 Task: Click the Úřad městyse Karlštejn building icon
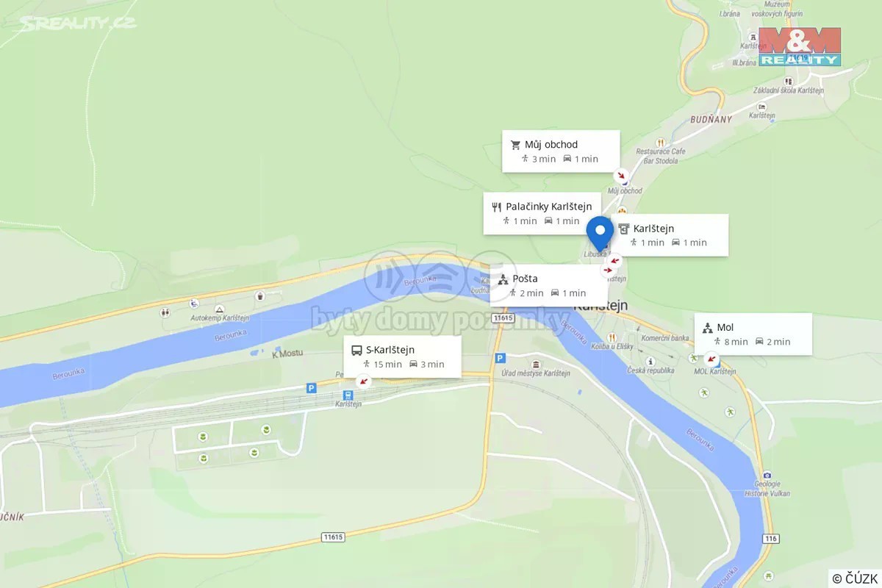click(536, 365)
